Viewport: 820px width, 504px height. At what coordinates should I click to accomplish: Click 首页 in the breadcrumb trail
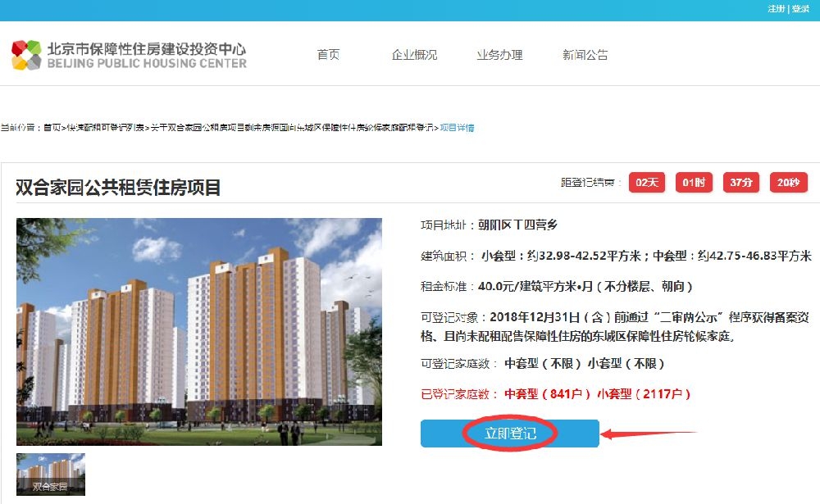pyautogui.click(x=52, y=128)
